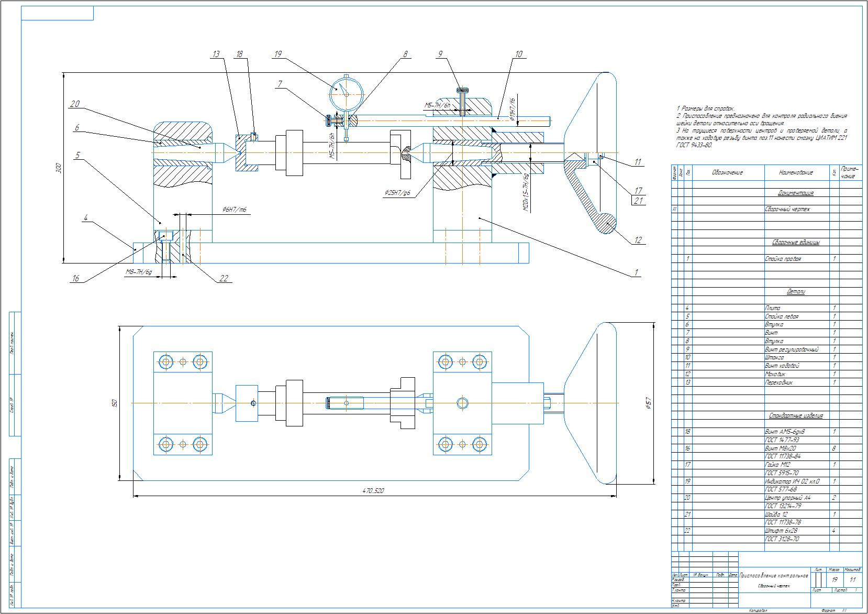Select 'Индикатор ИЧ 02 кл.0' table entry
This screenshot has height=614, width=868.
pos(792,481)
